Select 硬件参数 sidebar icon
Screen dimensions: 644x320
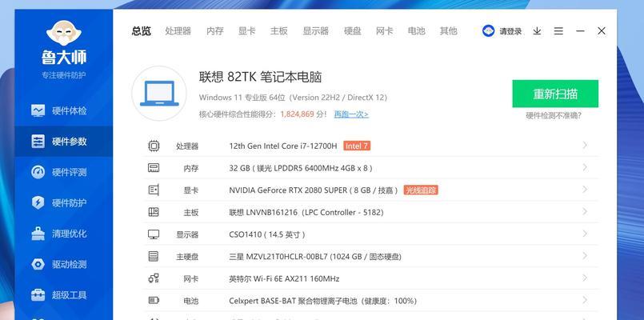(38, 142)
